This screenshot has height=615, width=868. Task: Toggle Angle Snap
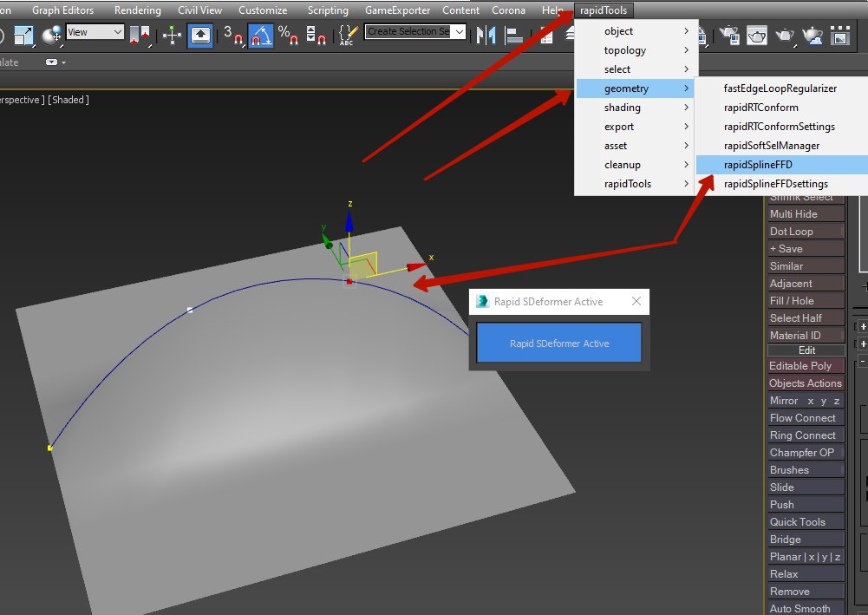[x=261, y=36]
